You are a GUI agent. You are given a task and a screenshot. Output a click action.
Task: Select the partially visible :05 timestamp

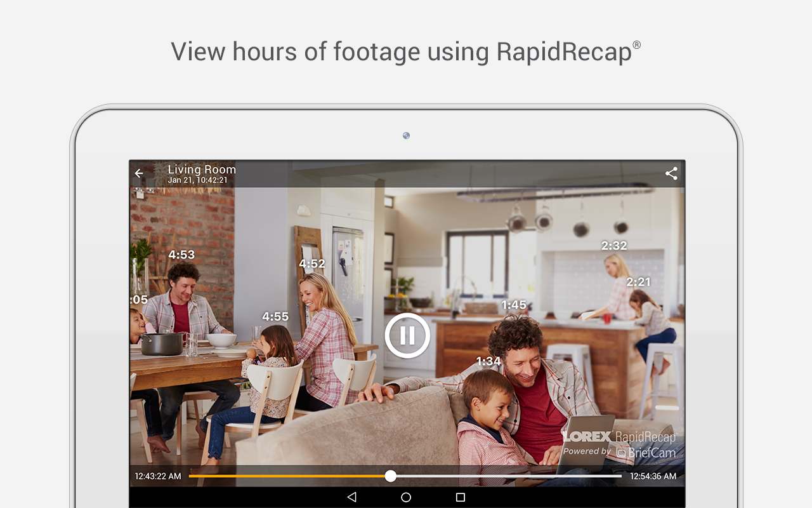[139, 300]
